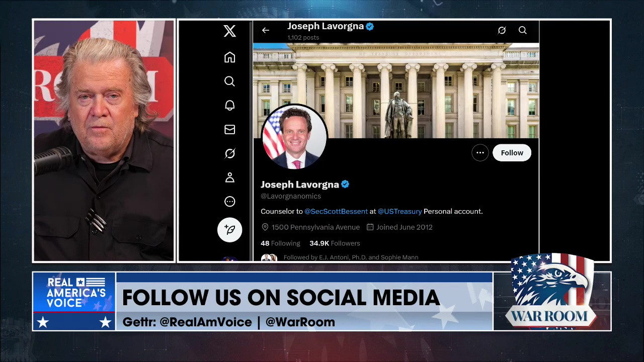Open More circle-dots icon in sidebar

pos(229,202)
